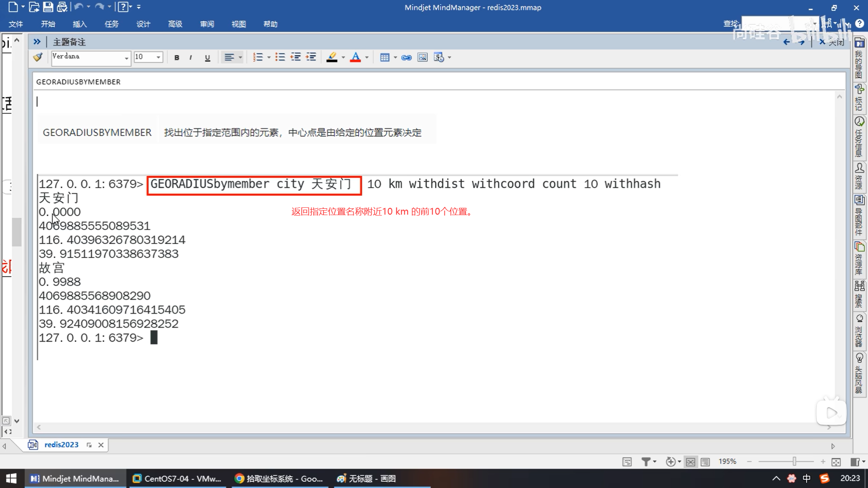Apply numbered list formatting
The width and height of the screenshot is (868, 488).
point(258,57)
